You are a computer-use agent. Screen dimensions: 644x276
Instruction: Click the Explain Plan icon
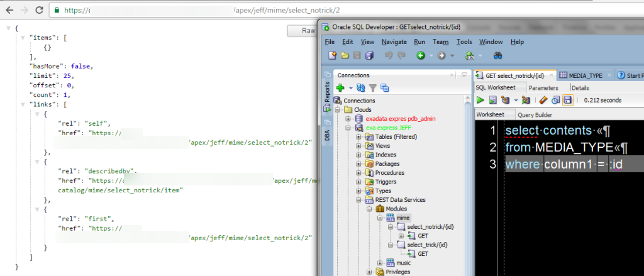(505, 100)
